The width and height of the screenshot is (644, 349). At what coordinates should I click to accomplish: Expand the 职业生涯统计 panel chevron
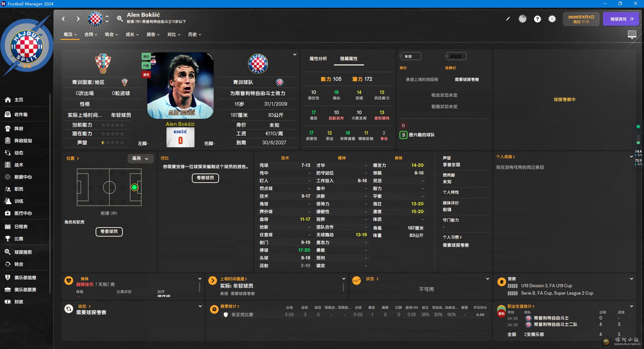[632, 306]
